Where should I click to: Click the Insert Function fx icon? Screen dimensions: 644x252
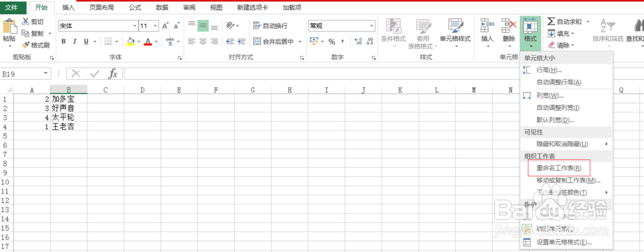coord(113,74)
